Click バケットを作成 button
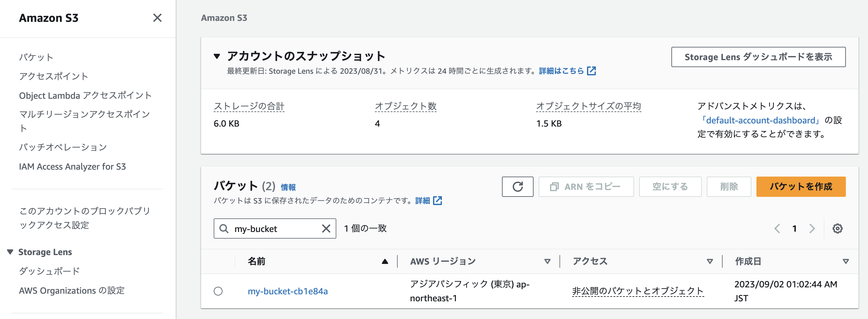Screen dimensions: 868x319 coord(801,186)
